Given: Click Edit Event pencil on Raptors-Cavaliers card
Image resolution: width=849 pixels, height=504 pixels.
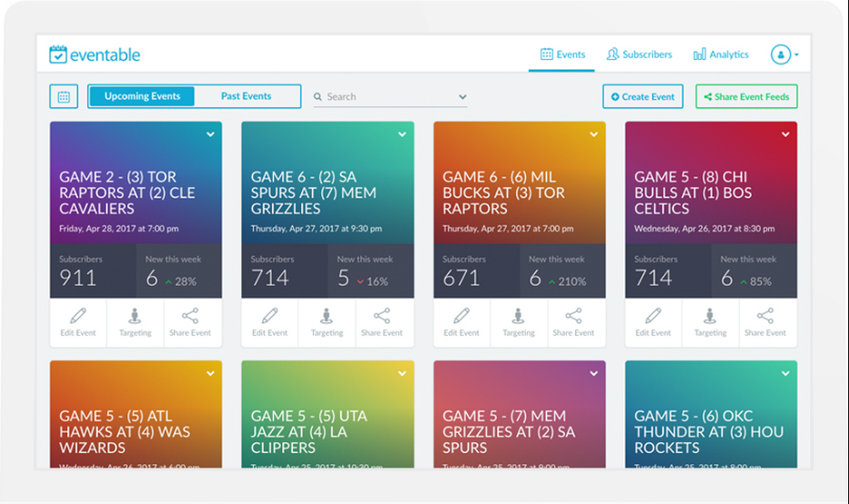Looking at the screenshot, I should [78, 322].
